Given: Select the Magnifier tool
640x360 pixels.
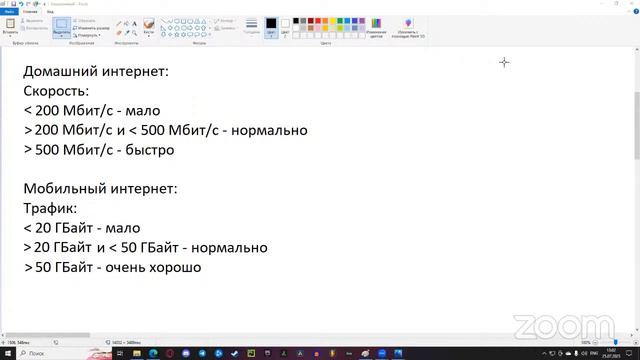Looking at the screenshot, I should [134, 33].
